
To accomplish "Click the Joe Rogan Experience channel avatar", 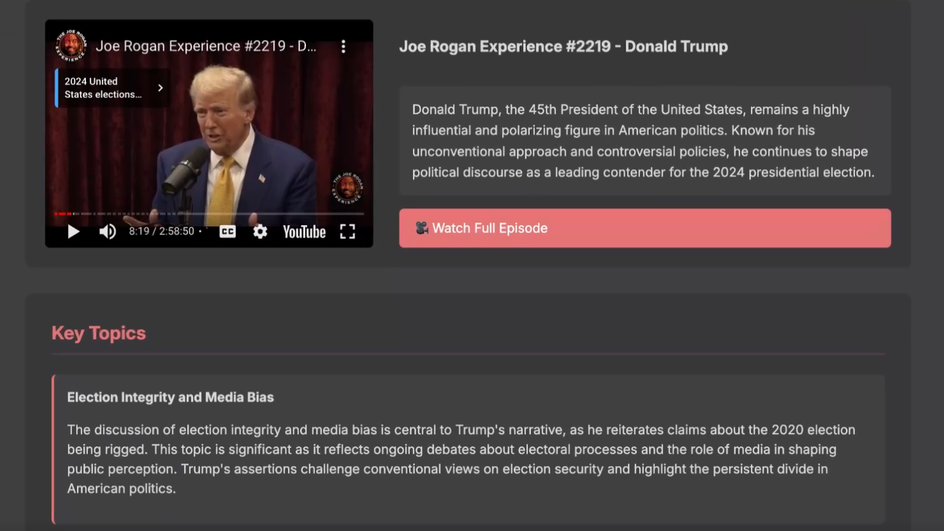I will 71,46.
